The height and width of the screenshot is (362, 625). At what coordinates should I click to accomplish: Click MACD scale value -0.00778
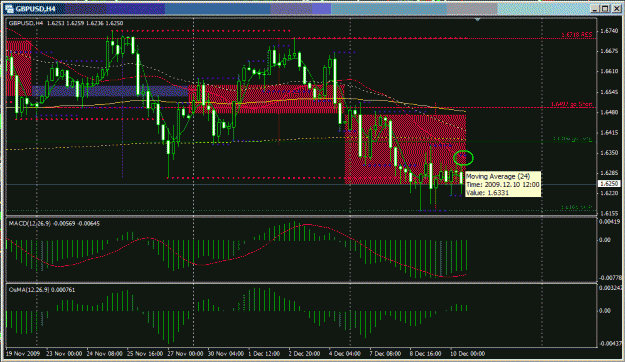(x=610, y=278)
